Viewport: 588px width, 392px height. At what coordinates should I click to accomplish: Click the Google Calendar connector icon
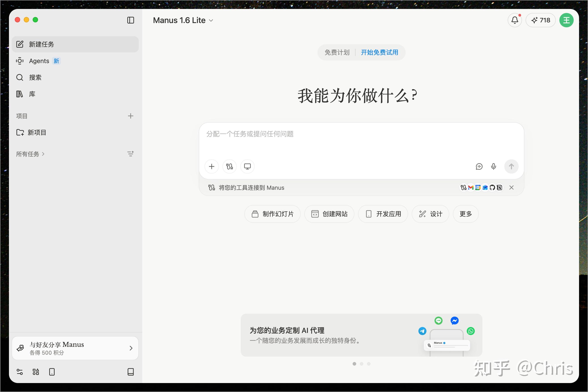(478, 187)
